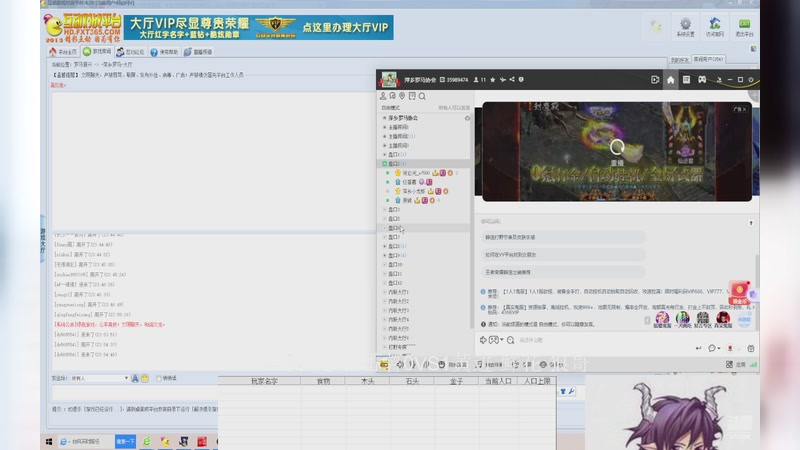Viewport: 800px width, 450px height.
Task: Click the red flower gift icon in YY chat
Action: pos(730,348)
